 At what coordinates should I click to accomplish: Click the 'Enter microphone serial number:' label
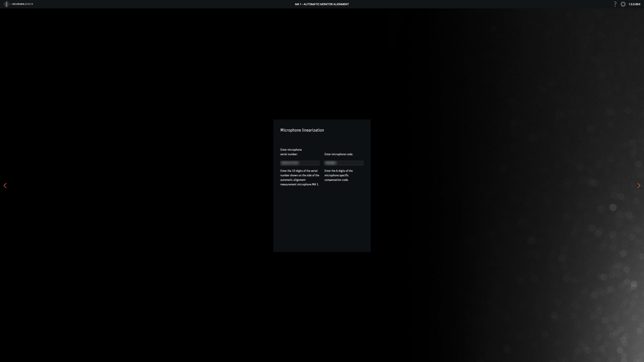point(291,152)
